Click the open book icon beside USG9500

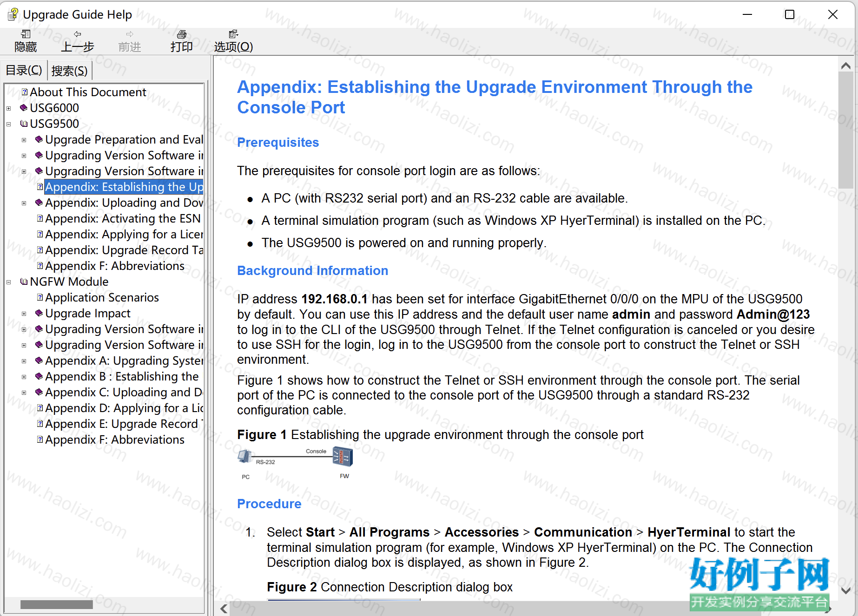coord(24,124)
